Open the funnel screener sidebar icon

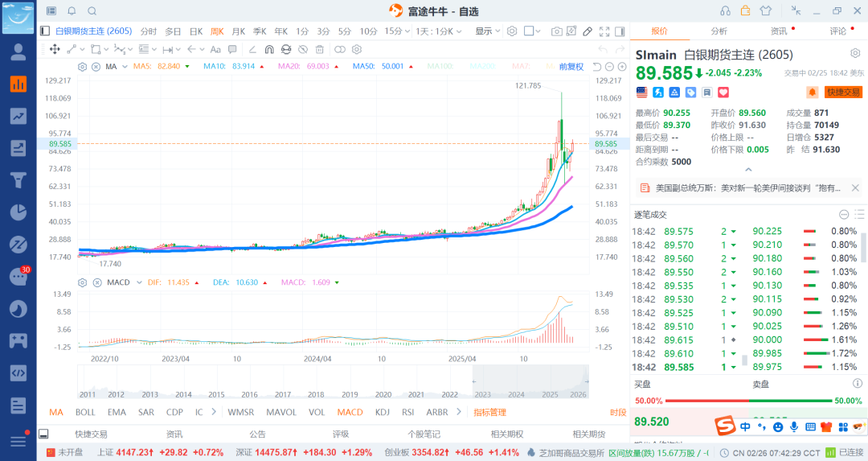[x=18, y=180]
